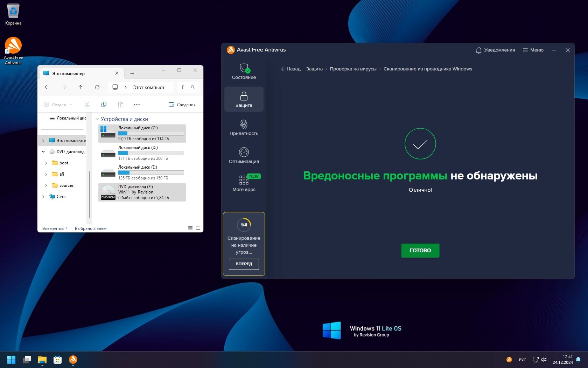Navigate to Проверка на вирусы breadcrumb
The image size is (588, 368).
point(353,69)
